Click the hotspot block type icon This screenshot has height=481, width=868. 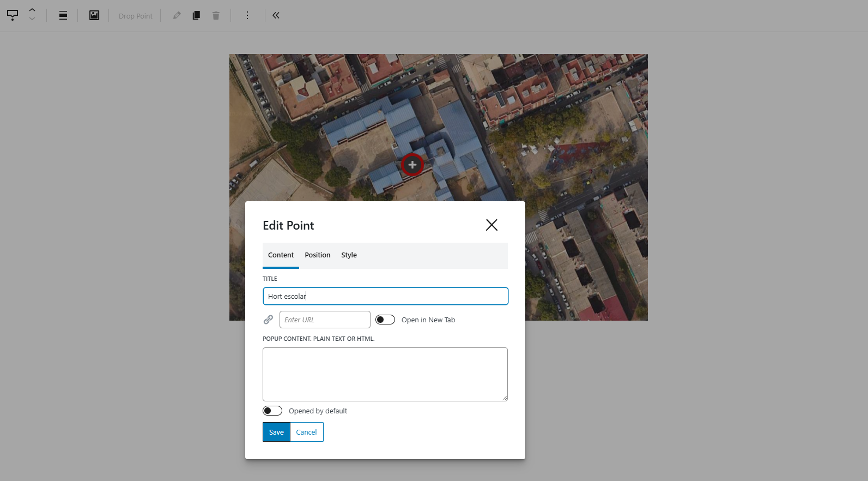coord(13,15)
